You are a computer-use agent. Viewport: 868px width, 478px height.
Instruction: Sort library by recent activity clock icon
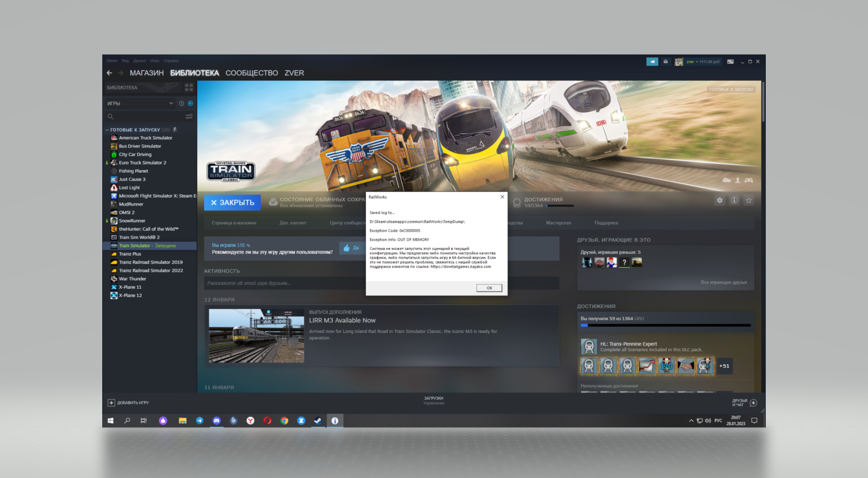pos(181,103)
